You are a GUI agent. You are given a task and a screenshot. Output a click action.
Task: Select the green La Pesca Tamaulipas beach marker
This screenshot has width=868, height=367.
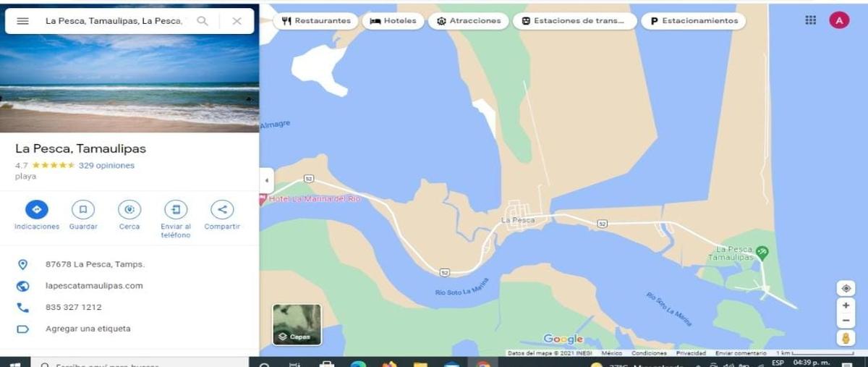[x=762, y=252]
